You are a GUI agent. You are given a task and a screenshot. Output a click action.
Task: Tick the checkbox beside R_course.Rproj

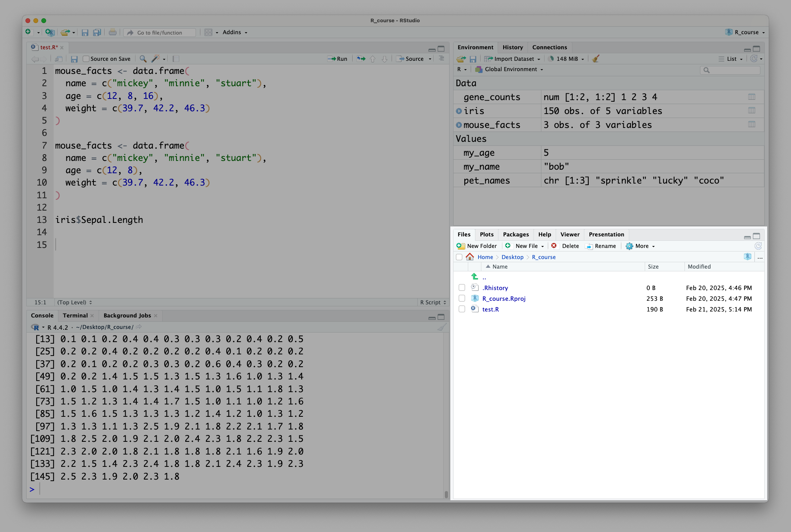click(461, 298)
